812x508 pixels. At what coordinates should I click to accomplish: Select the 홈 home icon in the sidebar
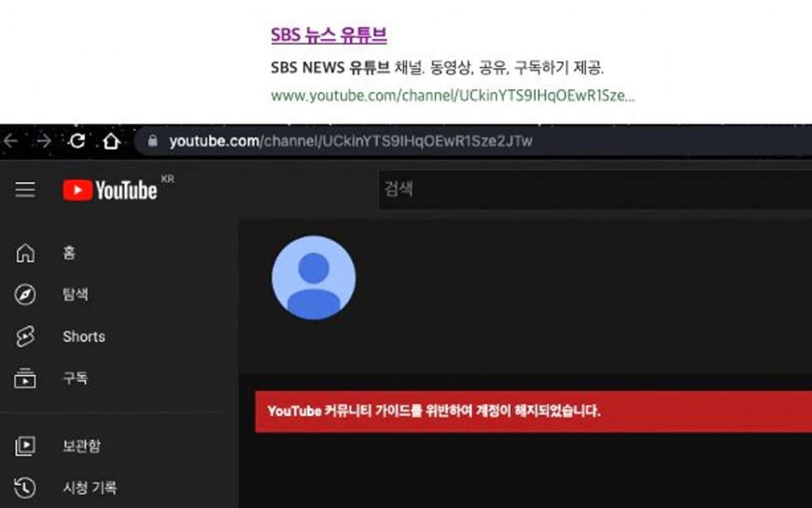click(25, 253)
